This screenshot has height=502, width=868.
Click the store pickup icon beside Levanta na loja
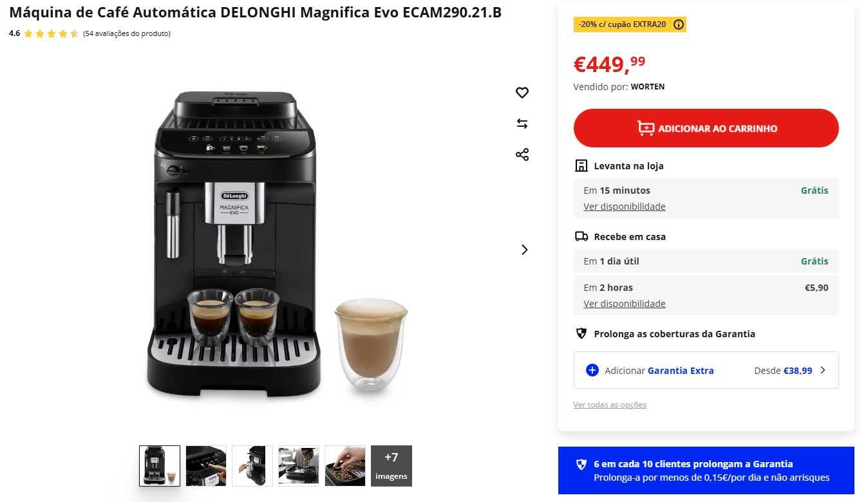pos(581,166)
